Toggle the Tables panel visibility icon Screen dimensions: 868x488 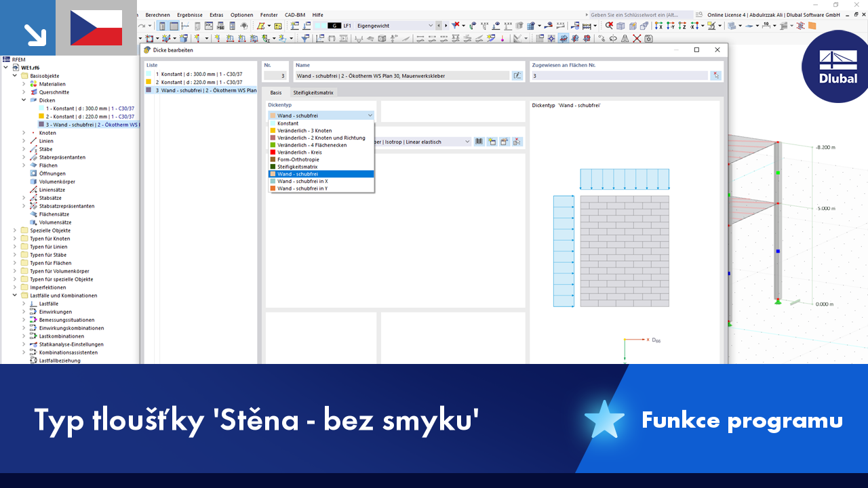[174, 25]
